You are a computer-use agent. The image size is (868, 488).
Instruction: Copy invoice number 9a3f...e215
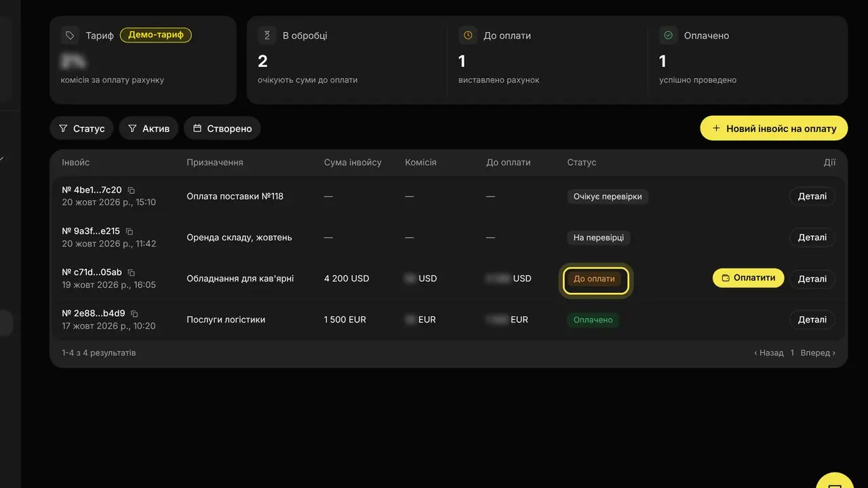pos(130,232)
